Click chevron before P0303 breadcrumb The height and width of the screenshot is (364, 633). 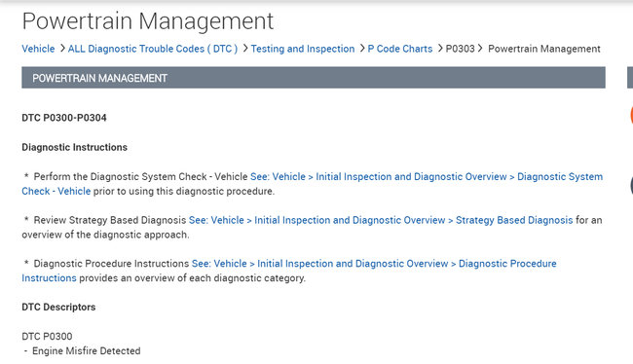click(440, 49)
